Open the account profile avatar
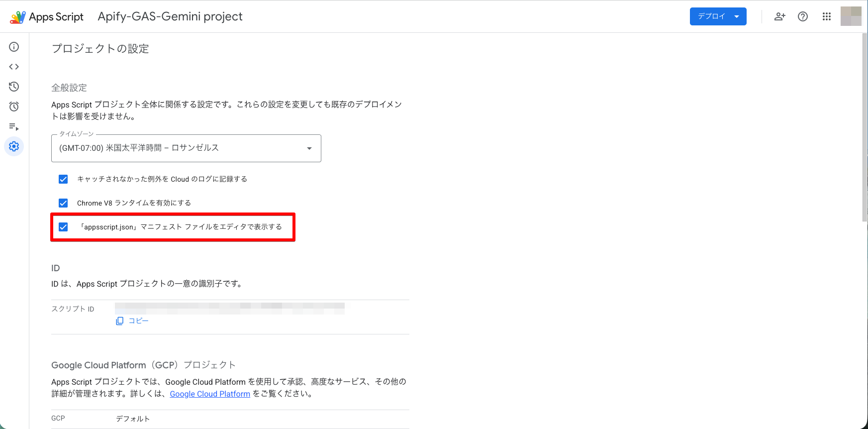868x429 pixels. (851, 16)
